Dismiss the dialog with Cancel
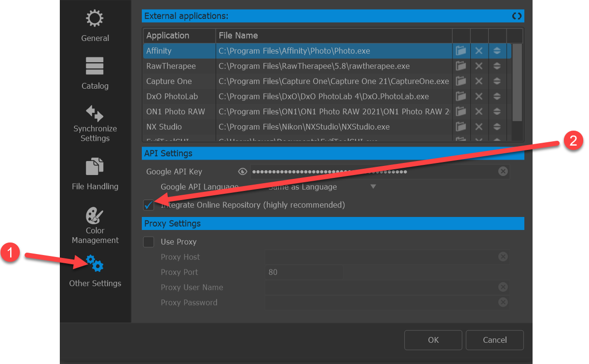 (495, 340)
